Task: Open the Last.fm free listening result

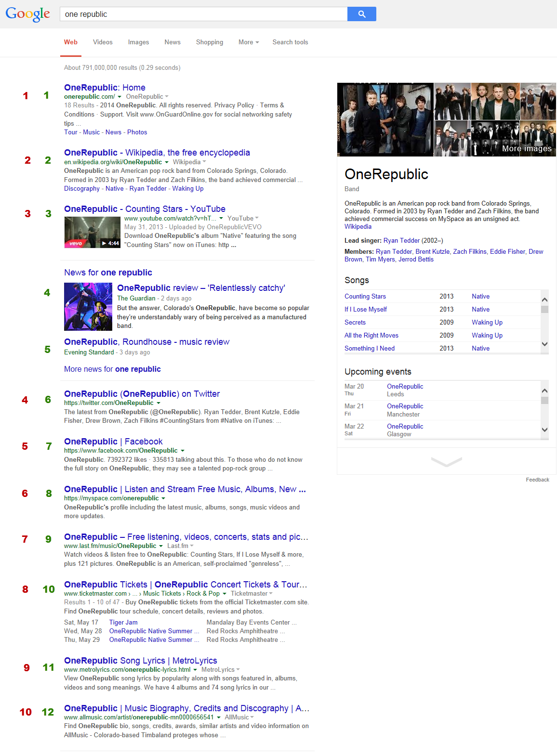Action: click(x=186, y=537)
